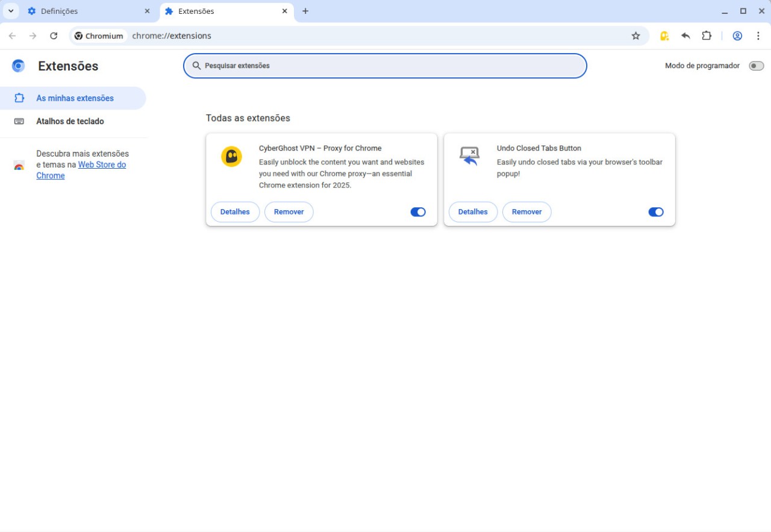Follow the Web Store do Chrome link

pyautogui.click(x=102, y=164)
